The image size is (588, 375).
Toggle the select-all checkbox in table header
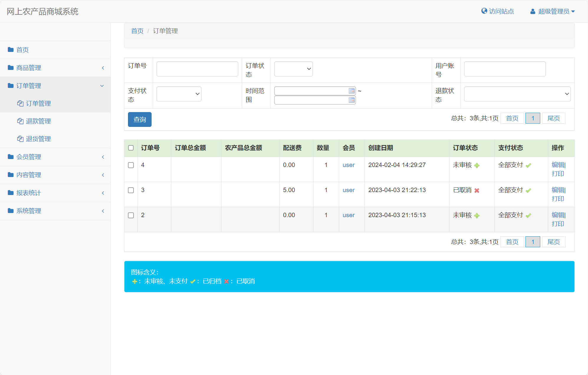pyautogui.click(x=131, y=148)
